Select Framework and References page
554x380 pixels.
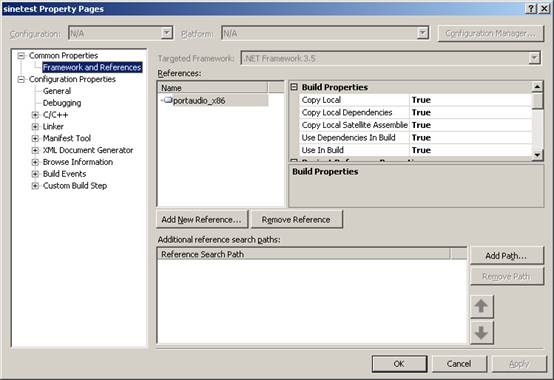[x=92, y=67]
